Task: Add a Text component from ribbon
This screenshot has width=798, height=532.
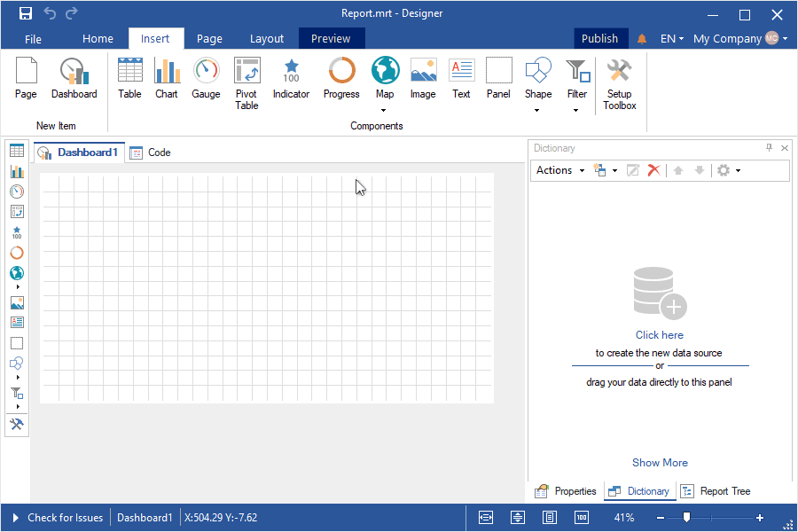Action: [462, 78]
